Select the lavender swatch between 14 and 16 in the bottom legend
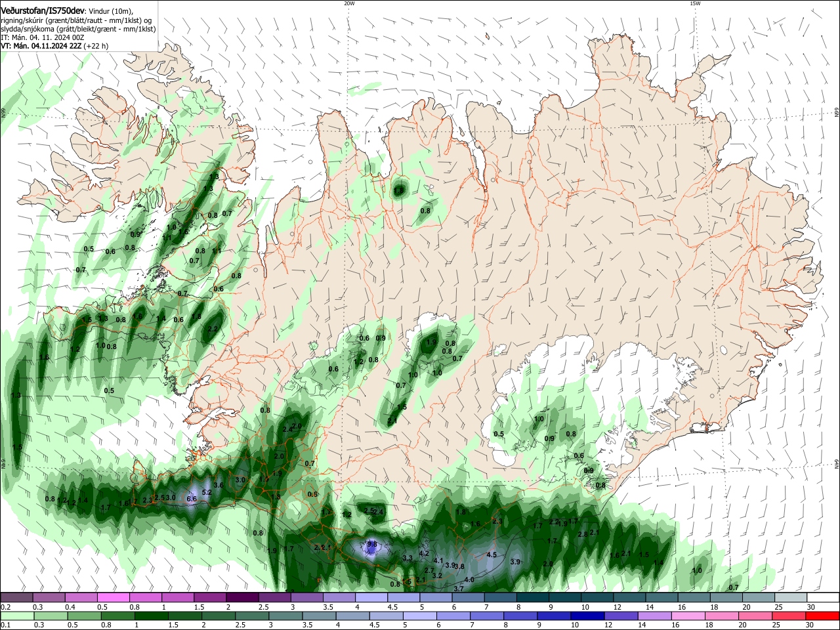 [654, 616]
